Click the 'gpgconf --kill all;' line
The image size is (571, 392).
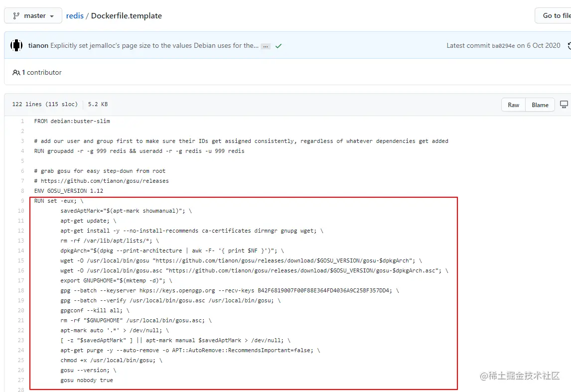pos(95,310)
